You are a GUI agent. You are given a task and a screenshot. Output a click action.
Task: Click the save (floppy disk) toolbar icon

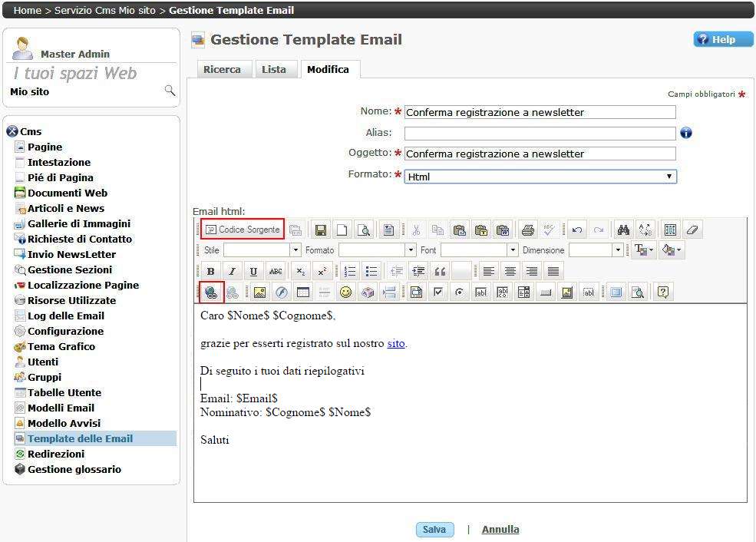320,230
